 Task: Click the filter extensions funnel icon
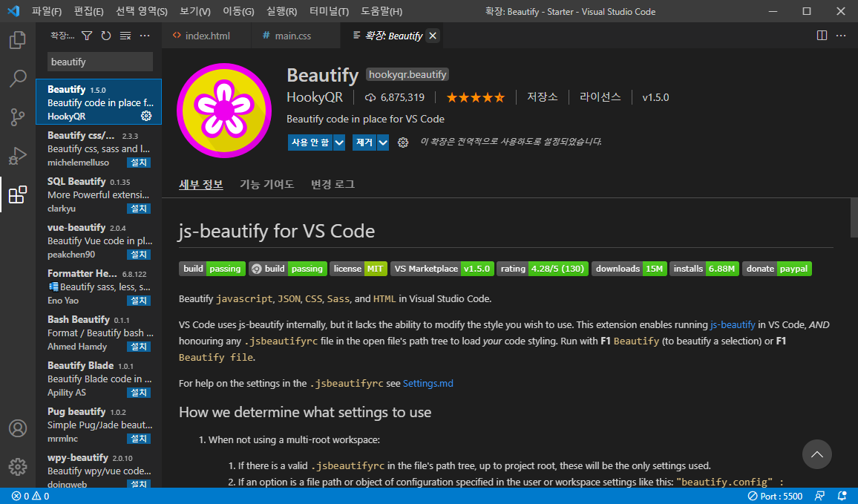(x=86, y=36)
